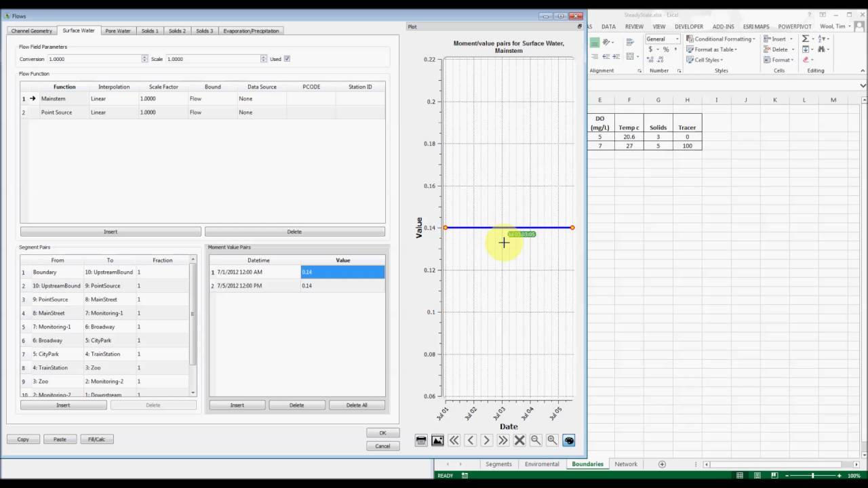868x488 pixels.
Task: Select Evaporation/Precipitation tab
Action: [251, 30]
